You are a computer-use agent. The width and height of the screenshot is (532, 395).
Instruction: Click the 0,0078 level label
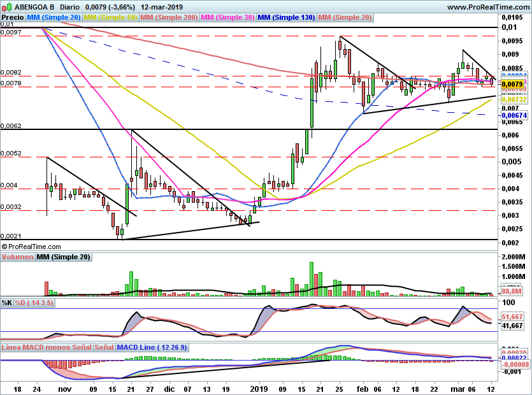coord(11,83)
